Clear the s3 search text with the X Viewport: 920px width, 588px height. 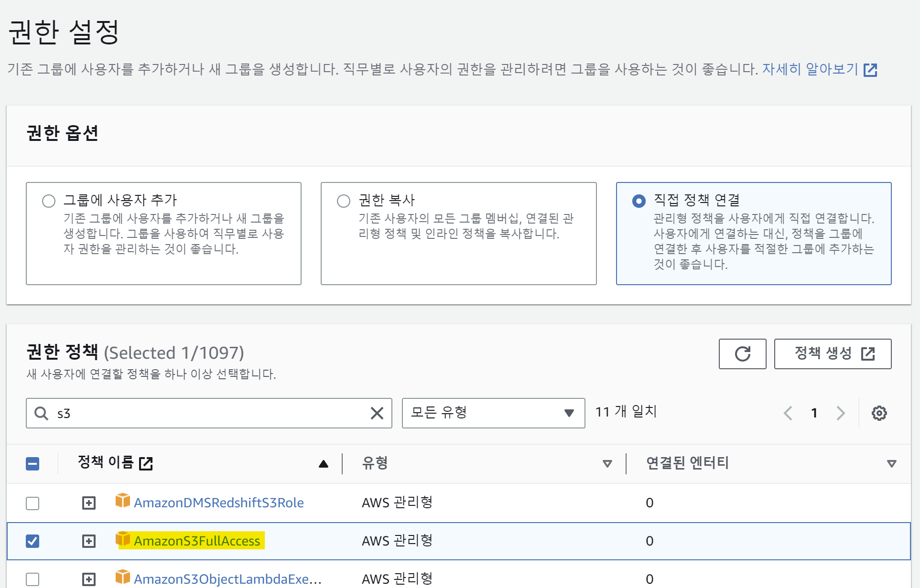[377, 413]
